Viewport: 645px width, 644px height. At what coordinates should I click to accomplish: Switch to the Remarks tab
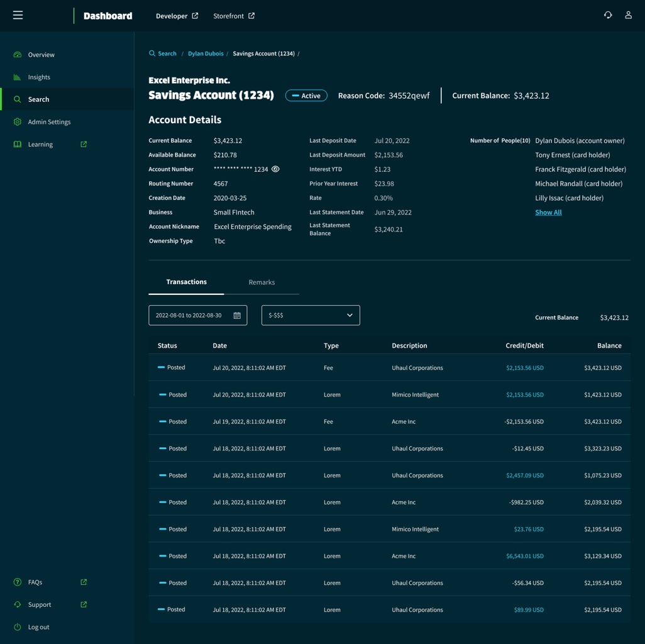point(262,282)
